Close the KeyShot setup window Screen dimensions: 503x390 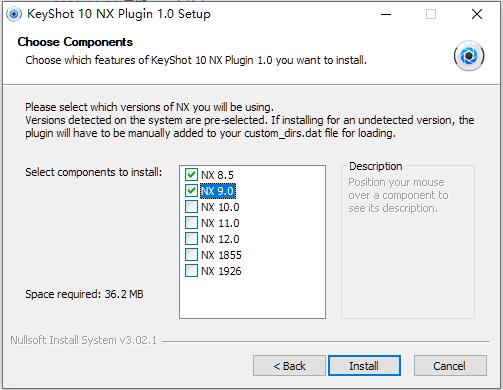coord(477,14)
